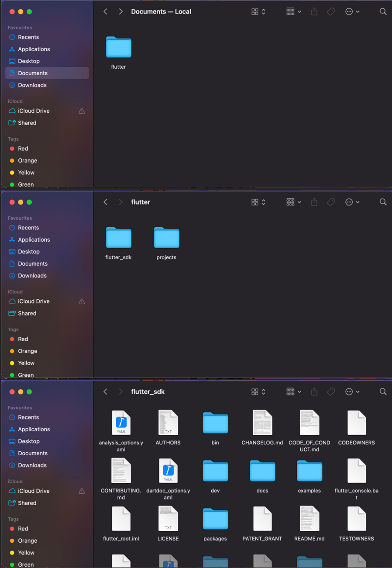
Task: Select the CODEOWNERS file
Action: click(x=357, y=423)
